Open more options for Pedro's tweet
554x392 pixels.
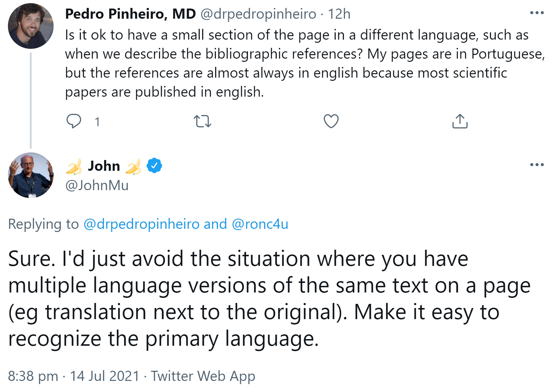(537, 13)
